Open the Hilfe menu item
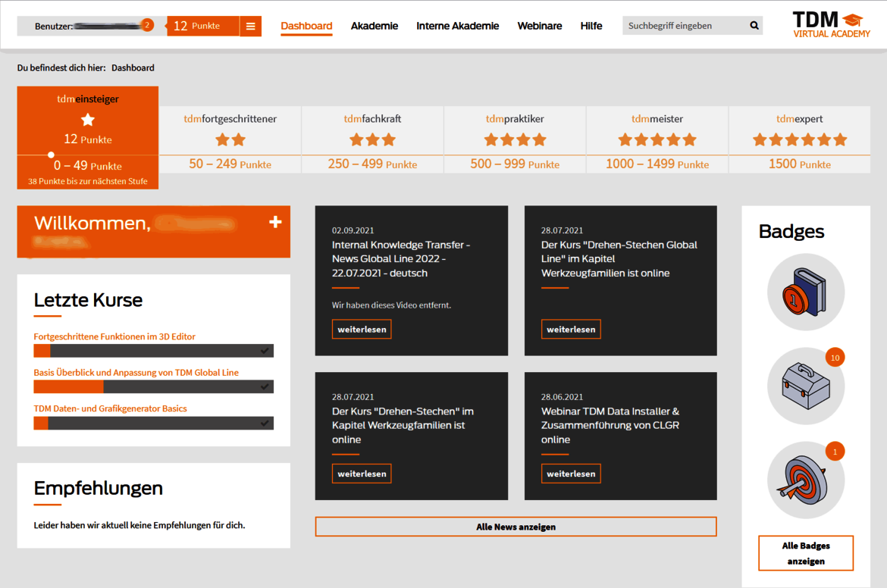Image resolution: width=887 pixels, height=588 pixels. pyautogui.click(x=591, y=26)
